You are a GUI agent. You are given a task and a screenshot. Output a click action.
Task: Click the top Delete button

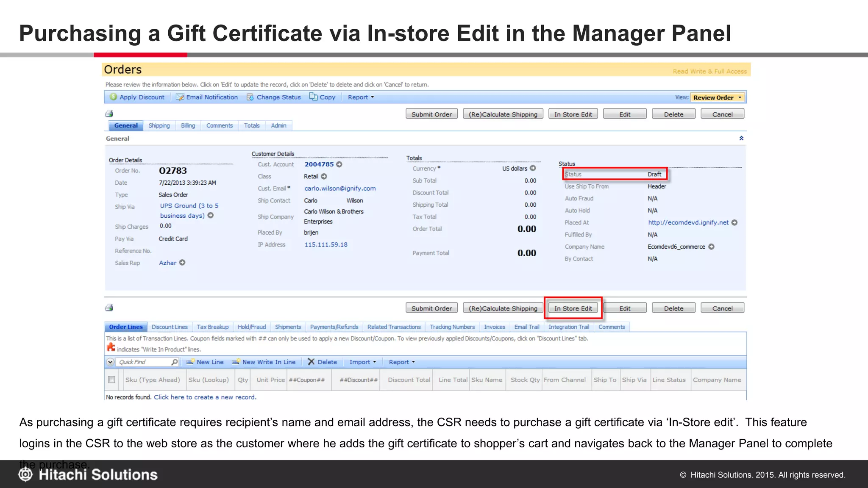coord(673,114)
